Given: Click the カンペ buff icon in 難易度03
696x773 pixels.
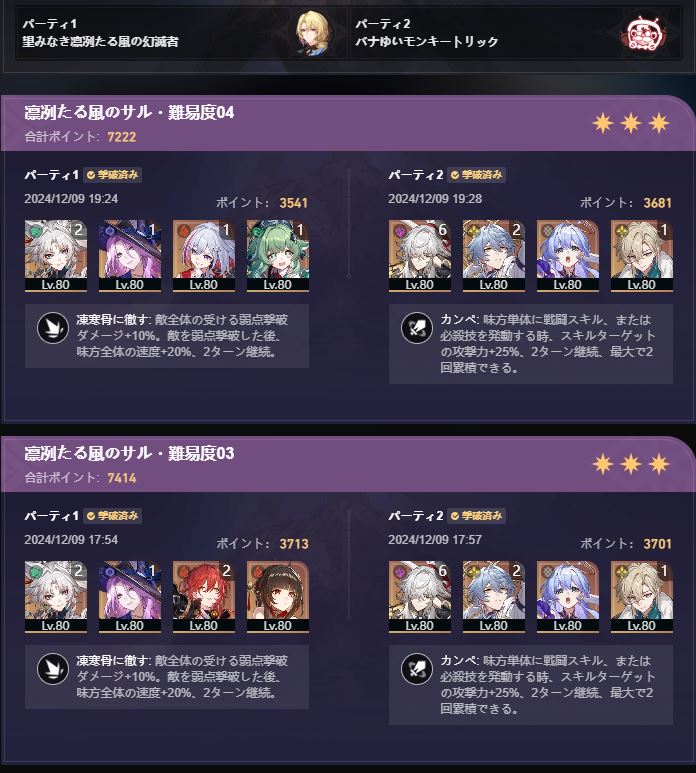Looking at the screenshot, I should (417, 669).
